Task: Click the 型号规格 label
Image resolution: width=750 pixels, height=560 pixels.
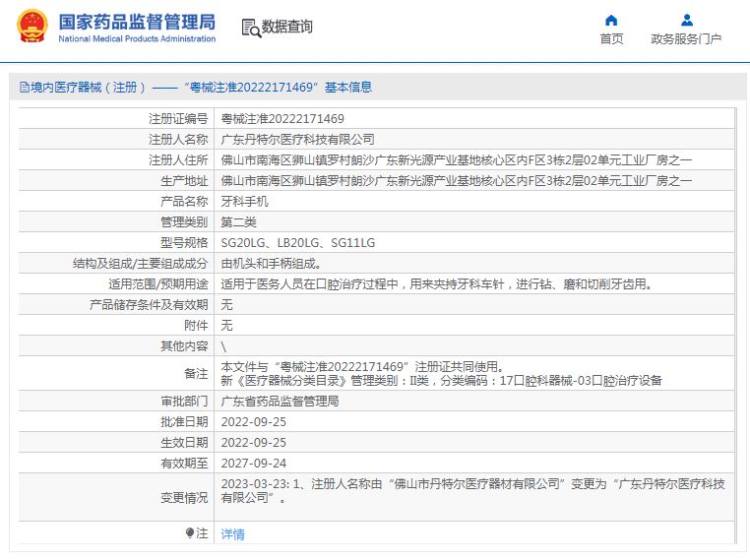Action: coord(184,242)
